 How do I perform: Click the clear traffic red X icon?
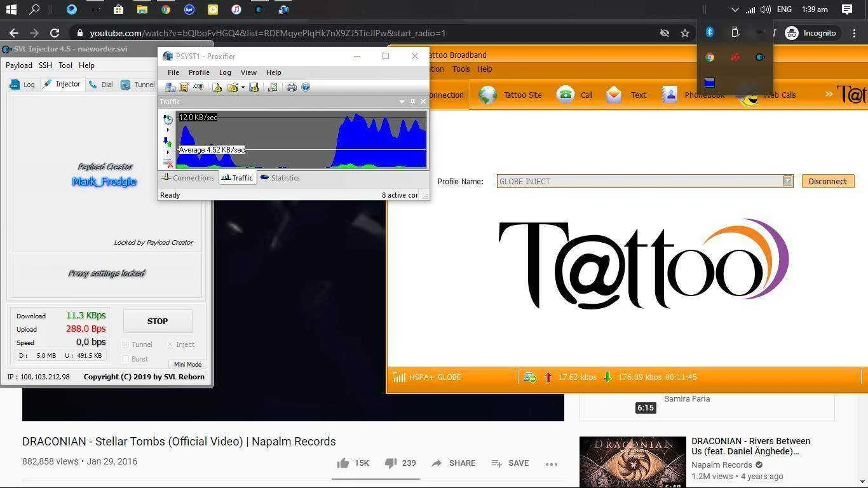[168, 163]
